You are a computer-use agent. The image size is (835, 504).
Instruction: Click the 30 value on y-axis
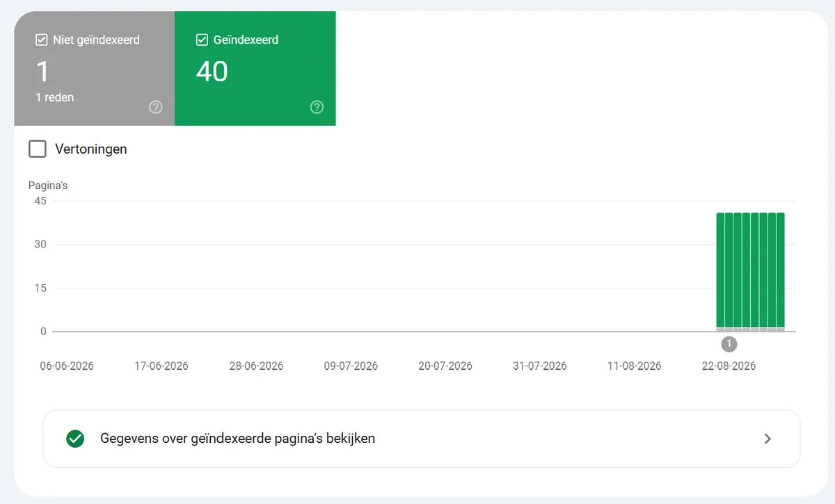tap(40, 244)
